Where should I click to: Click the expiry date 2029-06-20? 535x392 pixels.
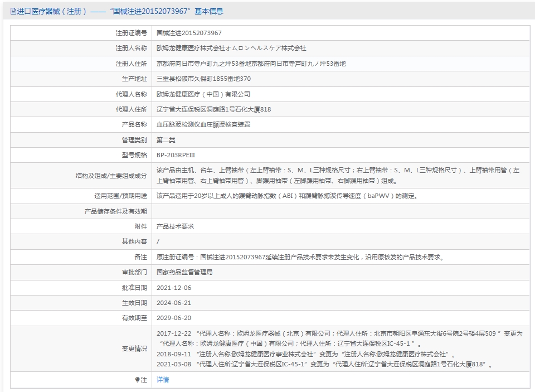tap(174, 318)
